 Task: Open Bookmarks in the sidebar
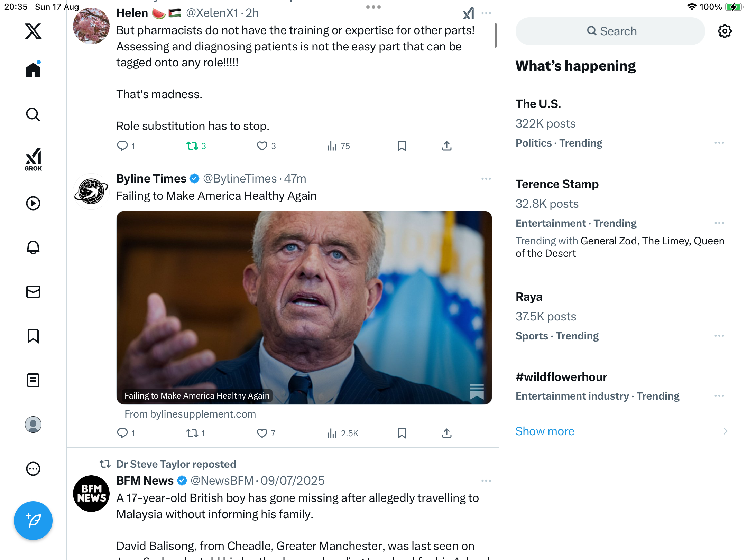pos(33,336)
